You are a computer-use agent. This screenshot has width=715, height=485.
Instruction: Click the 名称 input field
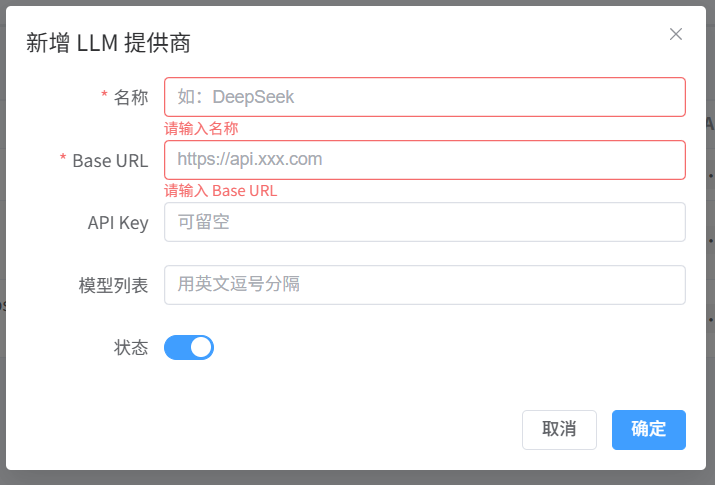click(424, 97)
